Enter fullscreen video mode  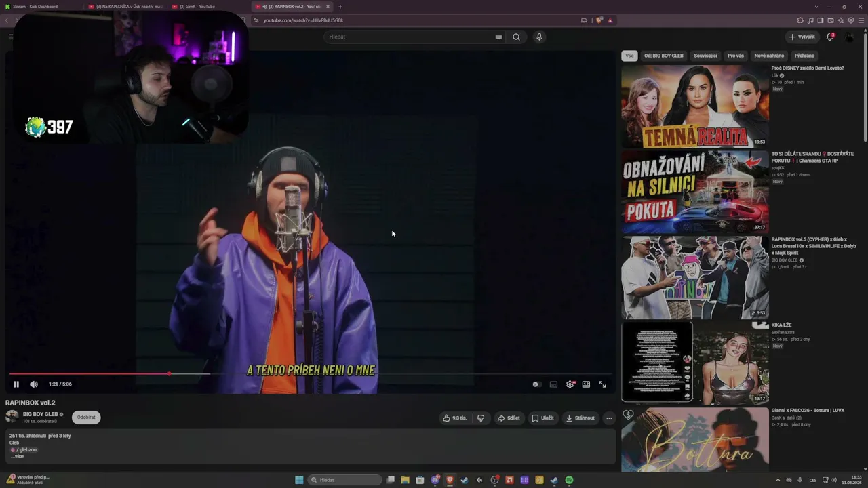tap(602, 384)
